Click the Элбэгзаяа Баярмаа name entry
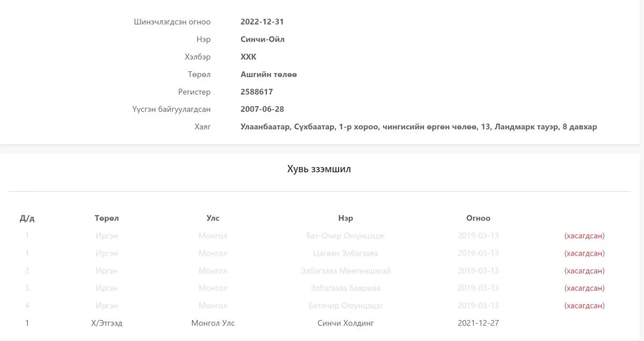This screenshot has width=644, height=341. coord(346,288)
